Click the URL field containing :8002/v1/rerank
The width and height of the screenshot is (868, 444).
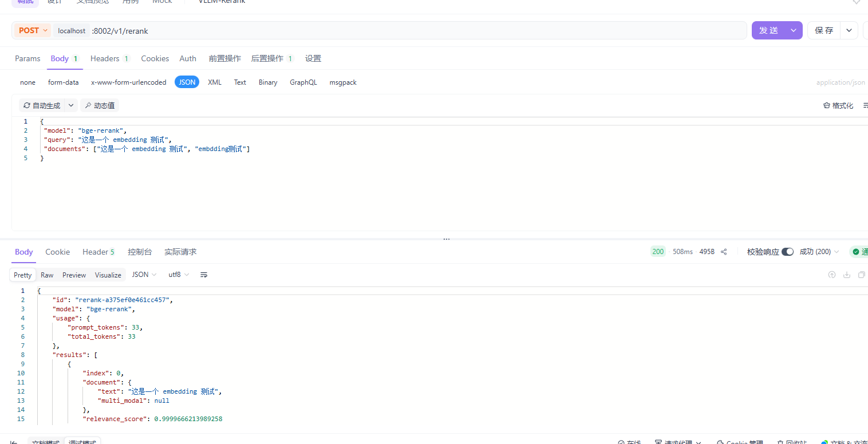pyautogui.click(x=401, y=31)
